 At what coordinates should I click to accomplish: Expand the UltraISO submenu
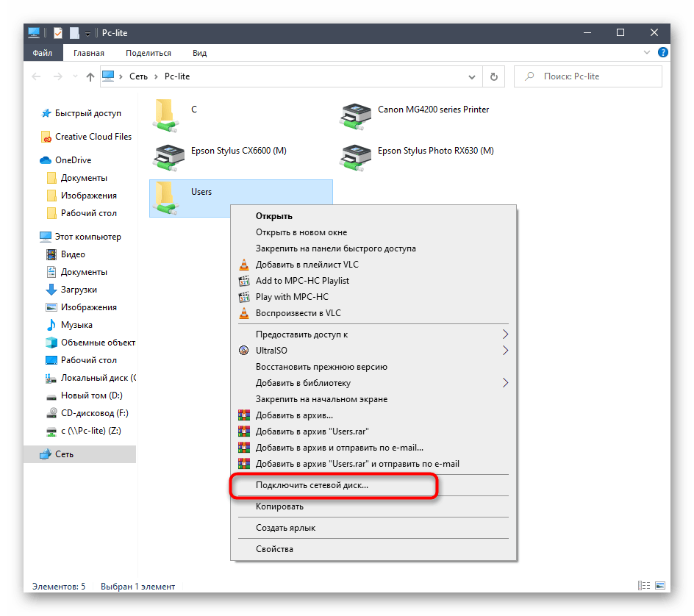coord(505,351)
